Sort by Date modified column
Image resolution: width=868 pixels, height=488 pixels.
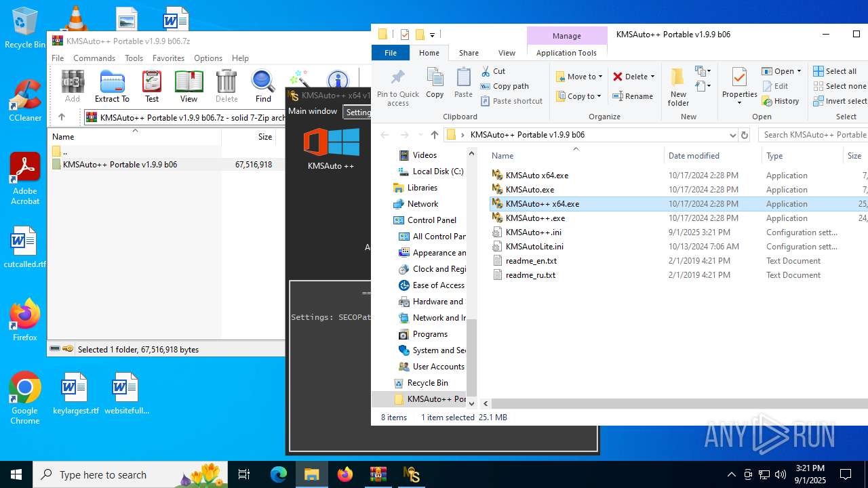[x=694, y=156]
